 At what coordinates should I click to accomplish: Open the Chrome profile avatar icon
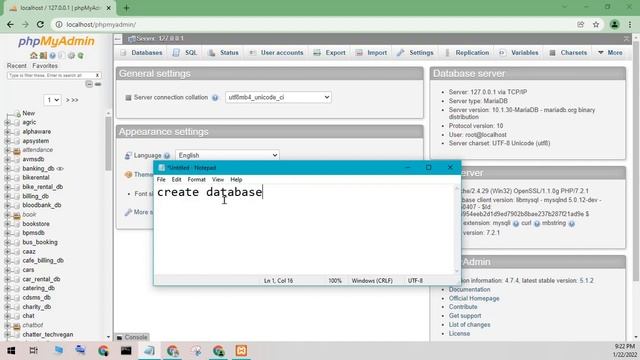pyautogui.click(x=614, y=24)
